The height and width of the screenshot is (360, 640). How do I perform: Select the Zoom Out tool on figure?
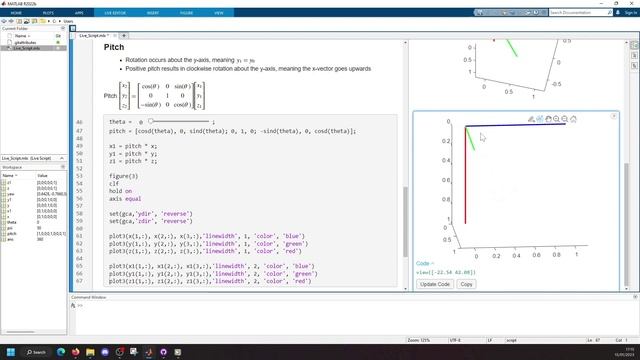pos(565,119)
